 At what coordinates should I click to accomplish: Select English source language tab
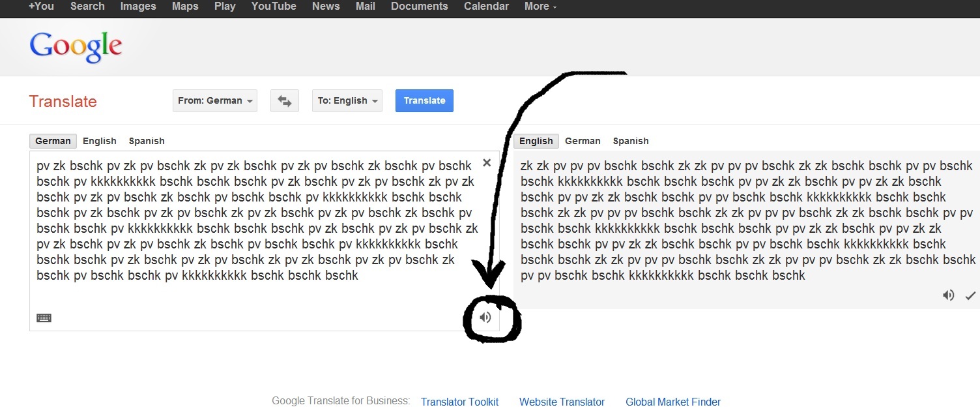point(100,141)
